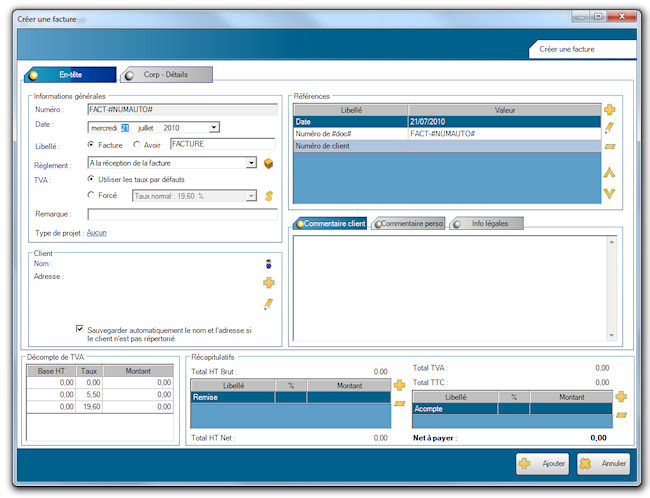Viewport: 650px width, 498px height.
Task: Click the select client person icon
Action: point(268,264)
